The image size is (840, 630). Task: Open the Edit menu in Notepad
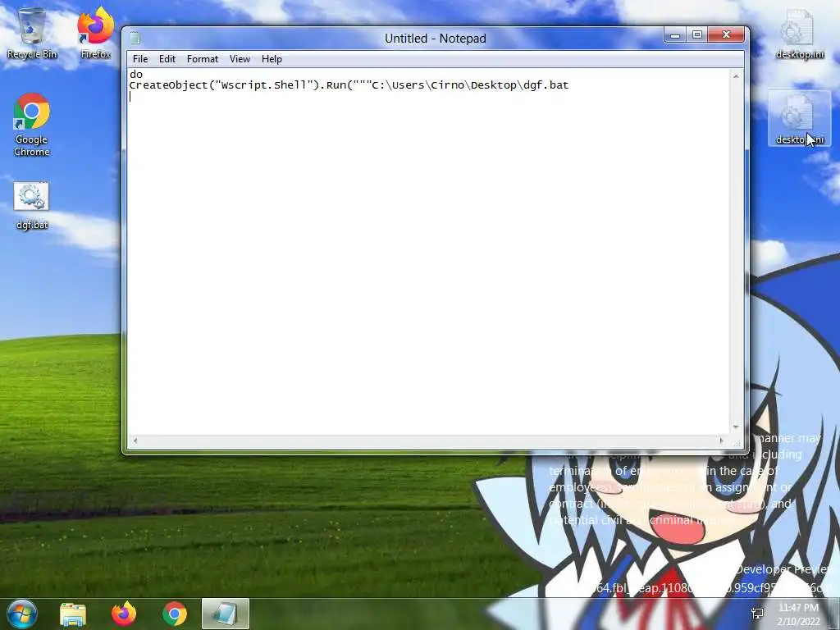(167, 59)
